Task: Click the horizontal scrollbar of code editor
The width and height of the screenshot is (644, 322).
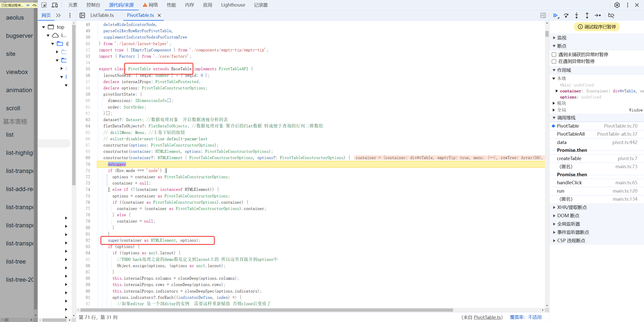Action: [x=267, y=310]
